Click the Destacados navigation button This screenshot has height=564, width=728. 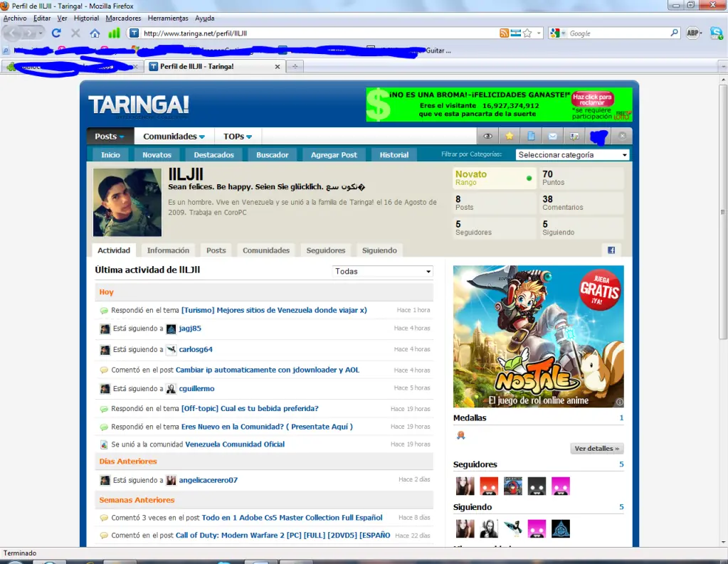pos(214,154)
